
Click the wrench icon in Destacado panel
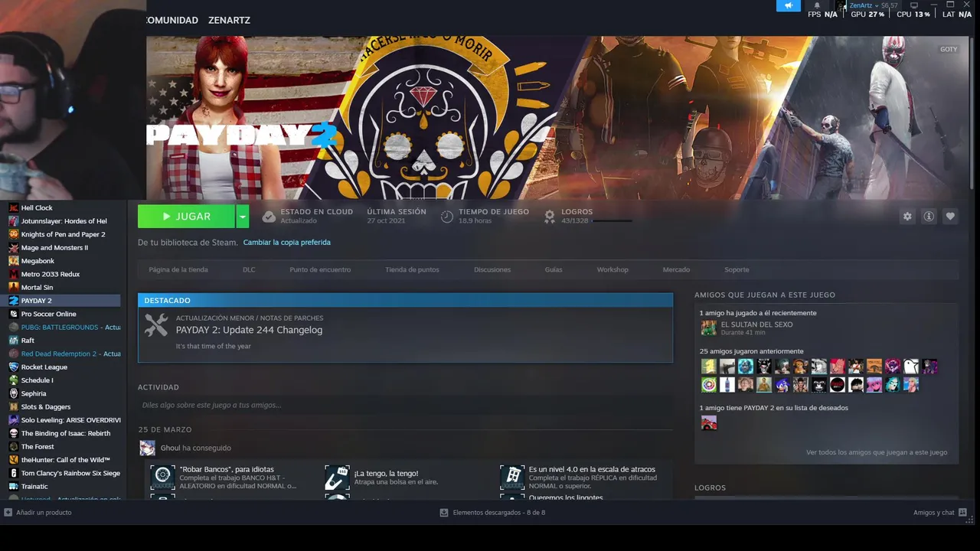156,325
